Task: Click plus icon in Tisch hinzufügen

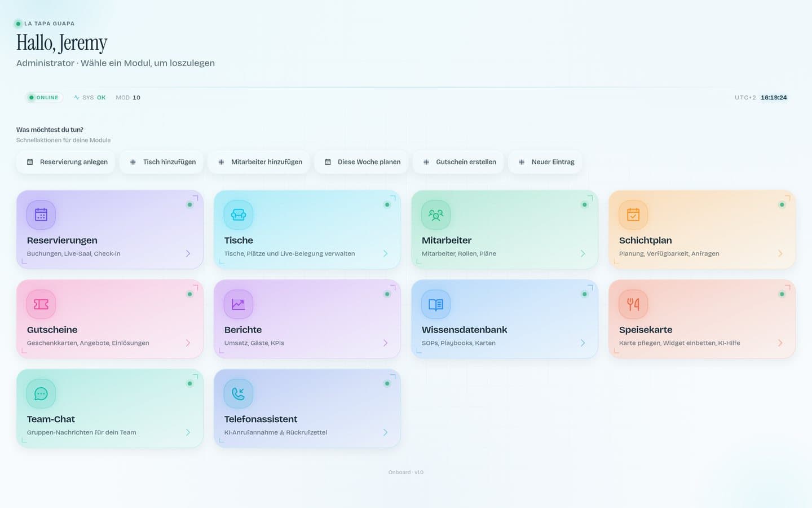Action: (133, 162)
